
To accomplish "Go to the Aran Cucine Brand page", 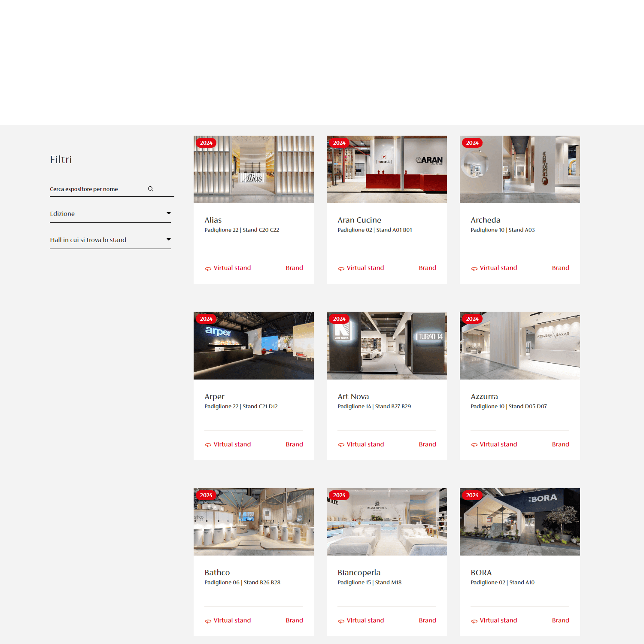I will tap(428, 268).
